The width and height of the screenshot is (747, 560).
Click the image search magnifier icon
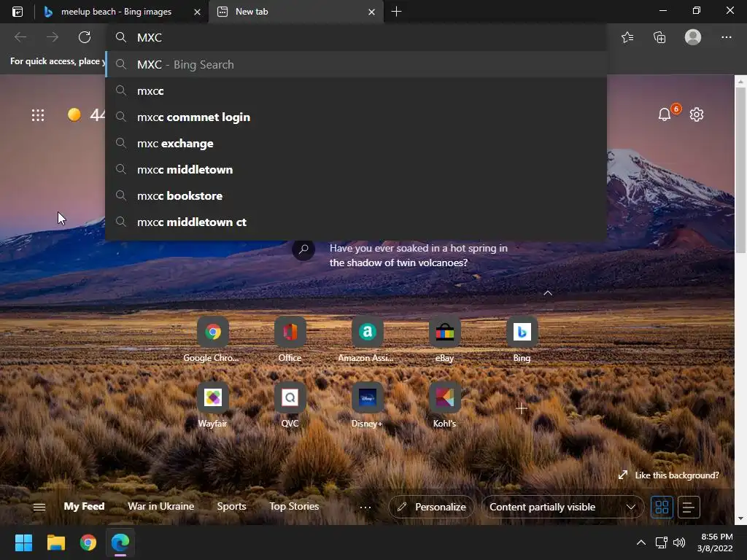pos(303,249)
